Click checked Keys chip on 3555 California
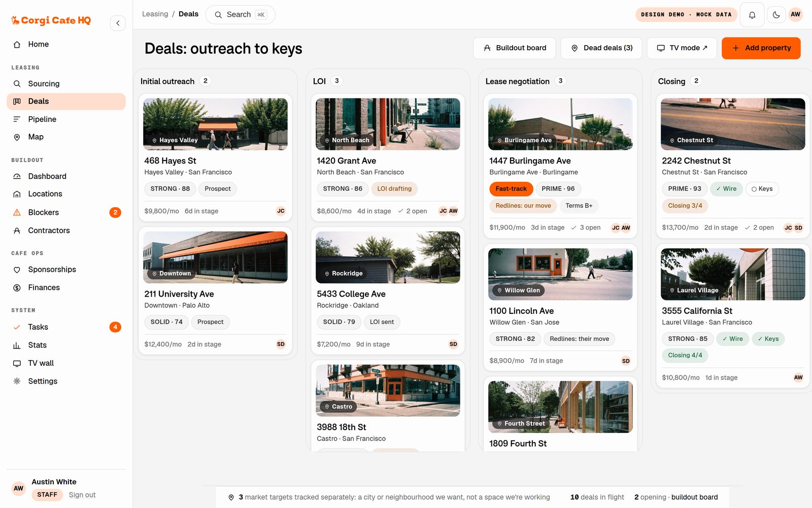 click(x=768, y=339)
